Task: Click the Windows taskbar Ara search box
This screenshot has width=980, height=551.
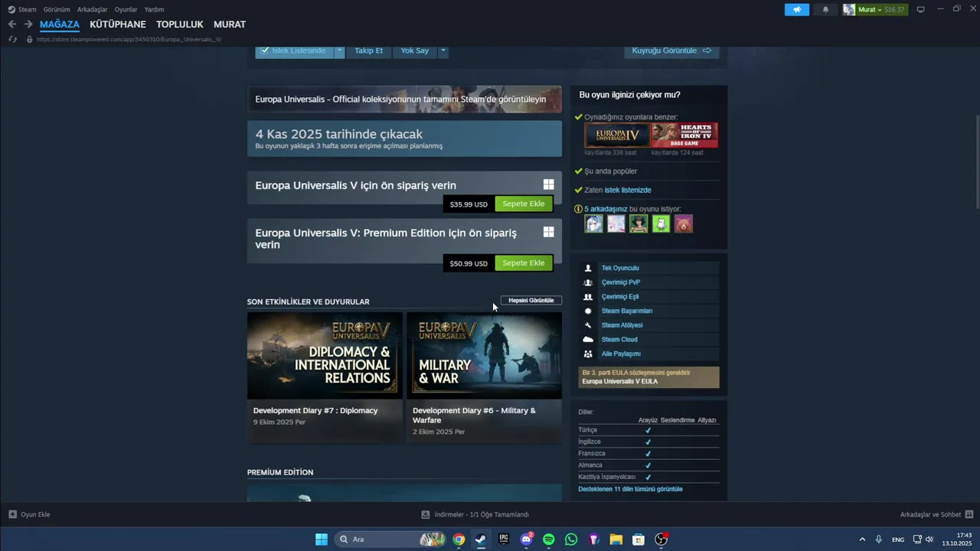Action: pyautogui.click(x=390, y=540)
